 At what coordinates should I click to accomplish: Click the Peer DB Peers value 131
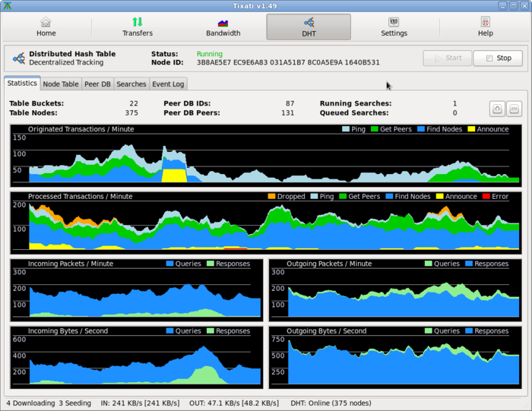288,113
